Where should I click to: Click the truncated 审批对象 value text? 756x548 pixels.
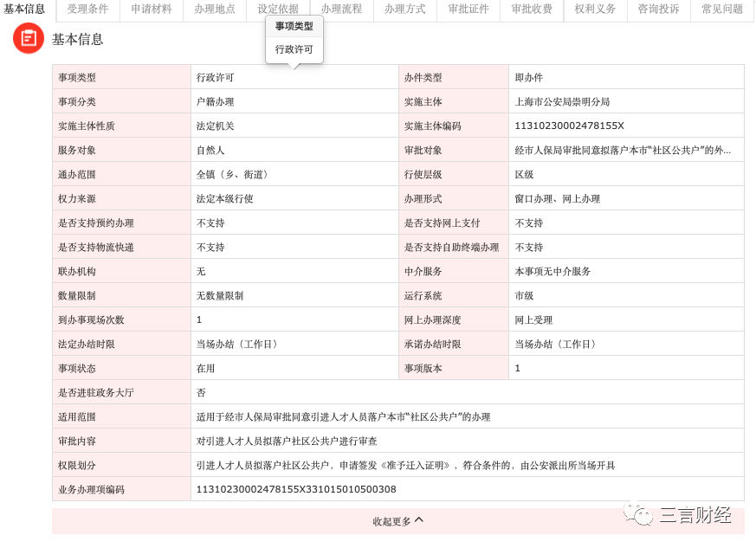tap(623, 150)
